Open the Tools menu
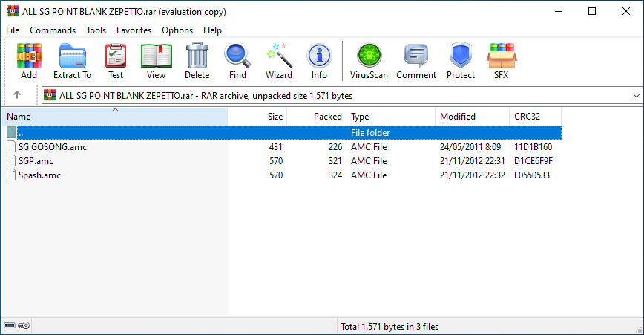644x335 pixels. [x=96, y=30]
